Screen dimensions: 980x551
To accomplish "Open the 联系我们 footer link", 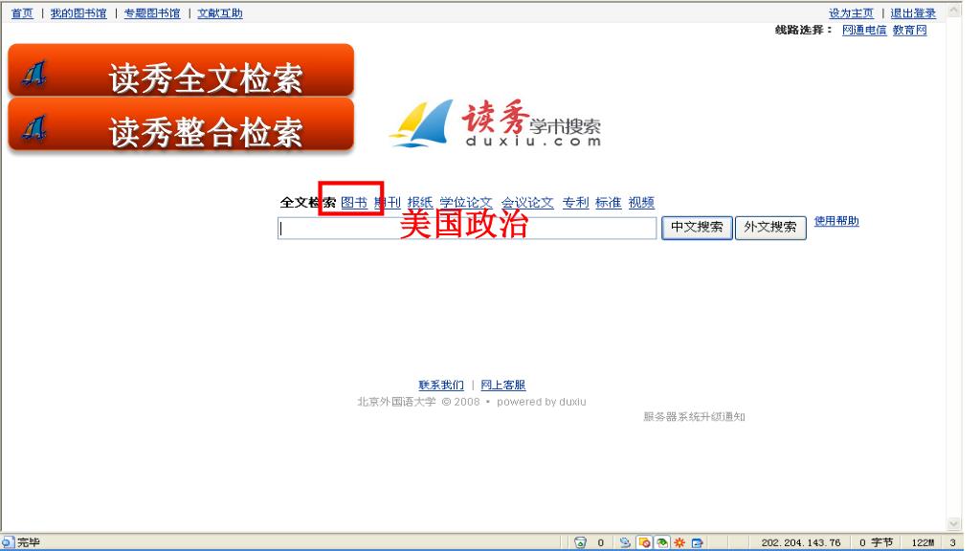I will click(441, 385).
